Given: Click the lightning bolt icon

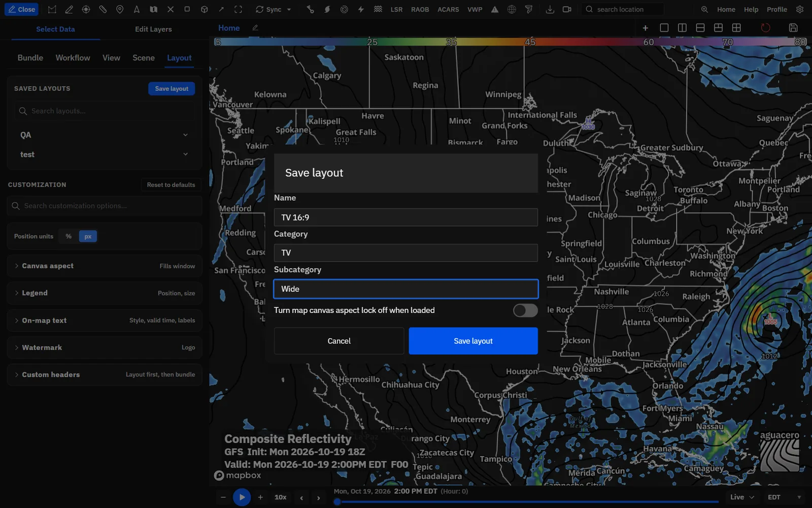Looking at the screenshot, I should tap(361, 9).
